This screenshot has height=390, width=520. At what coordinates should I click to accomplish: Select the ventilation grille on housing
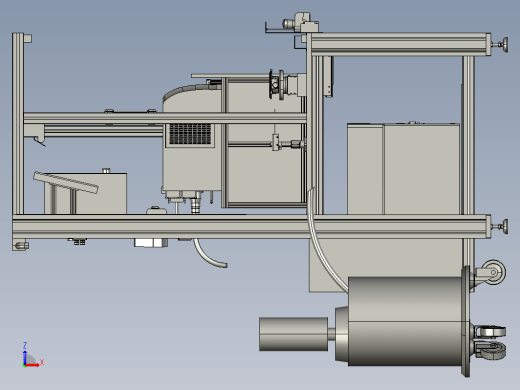coord(190,134)
